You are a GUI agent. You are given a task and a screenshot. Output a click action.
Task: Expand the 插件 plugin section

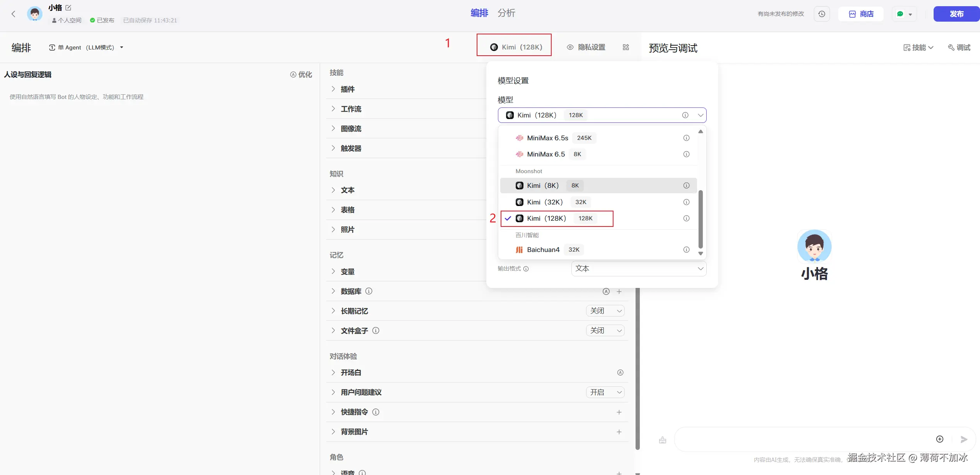(x=348, y=89)
